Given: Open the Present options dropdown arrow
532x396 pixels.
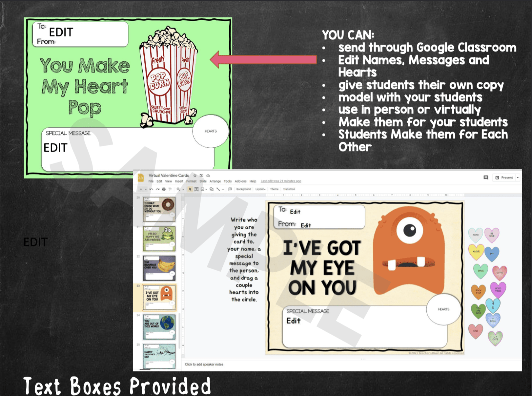Looking at the screenshot, I should click(518, 177).
